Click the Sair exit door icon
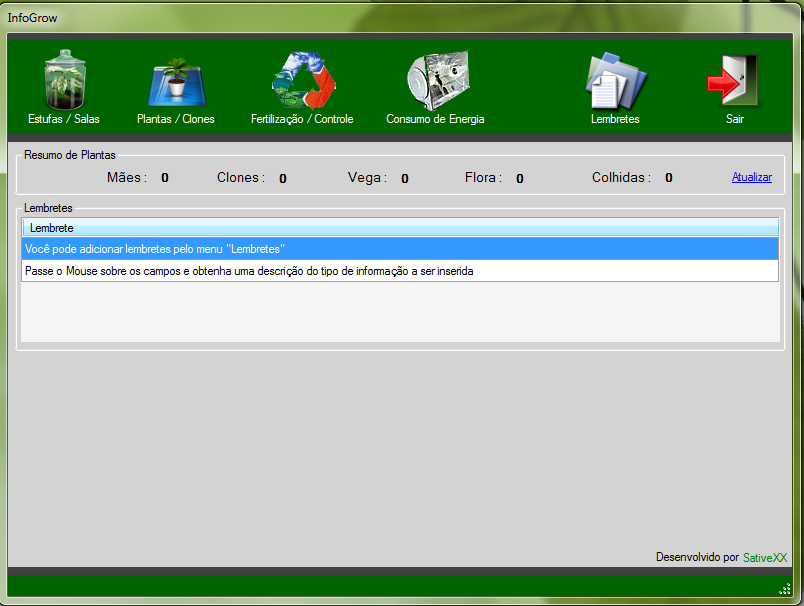804x606 pixels. click(x=733, y=80)
